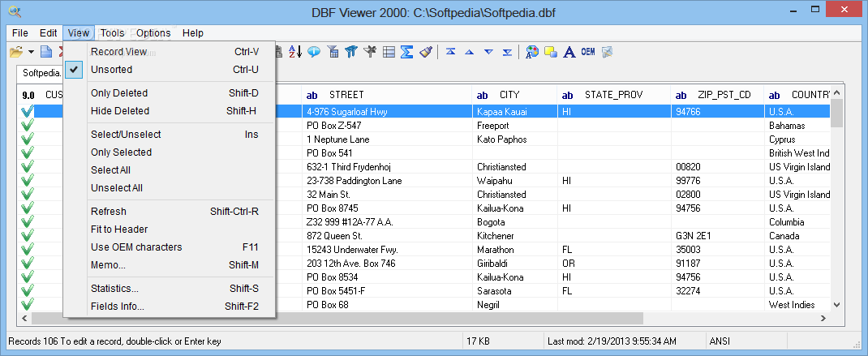Click the STREET column header
Image resolution: width=868 pixels, height=356 pixels.
coord(386,95)
